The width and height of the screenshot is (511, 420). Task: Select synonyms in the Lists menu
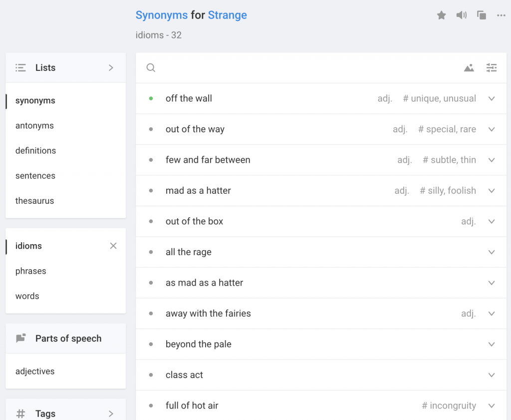35,101
